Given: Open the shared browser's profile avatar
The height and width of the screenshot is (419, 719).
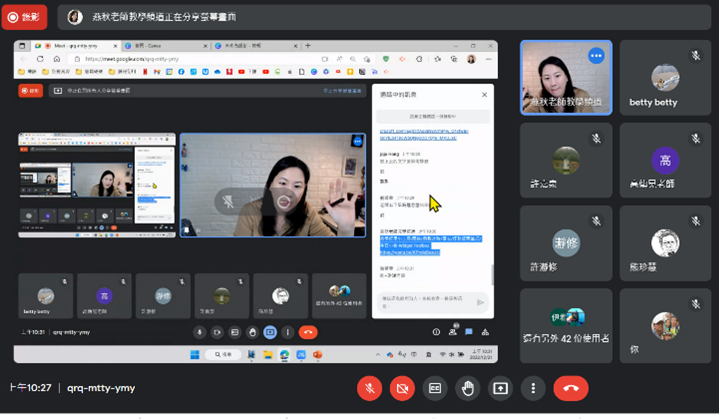Looking at the screenshot, I should [x=471, y=59].
